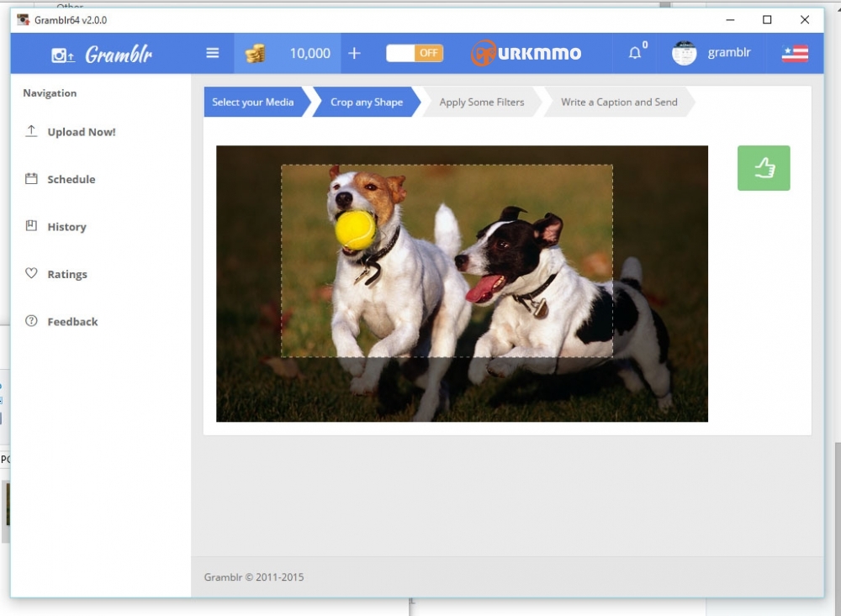The height and width of the screenshot is (616, 841).
Task: Click the gramblr profile avatar
Action: pos(684,53)
